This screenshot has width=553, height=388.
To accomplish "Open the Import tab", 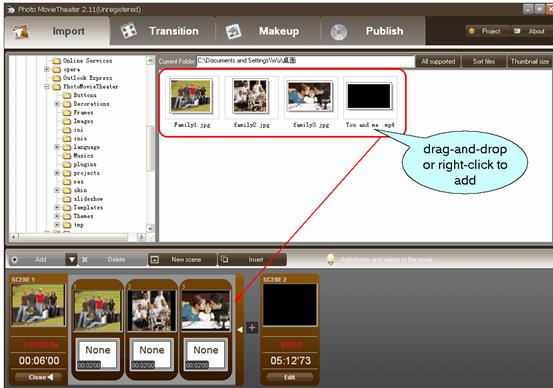I will 57,31.
